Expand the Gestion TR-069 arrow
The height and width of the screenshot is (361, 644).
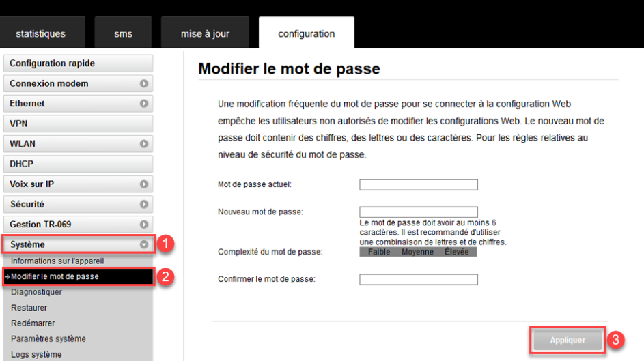coord(144,225)
